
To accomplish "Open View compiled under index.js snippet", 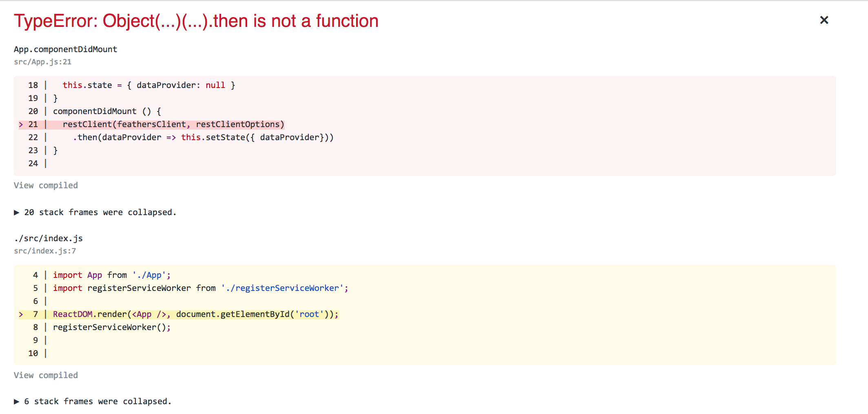I will click(46, 375).
